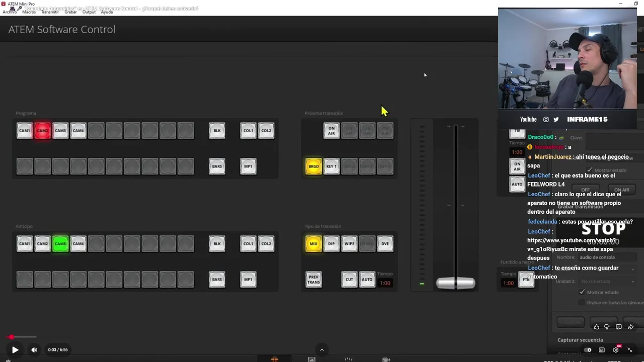Click the FTB fade to black button

526,280
